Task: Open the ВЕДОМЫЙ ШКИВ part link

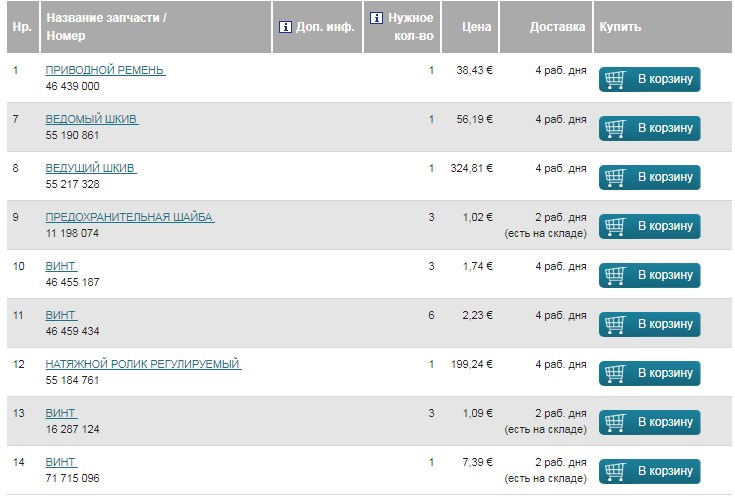Action: (91, 120)
